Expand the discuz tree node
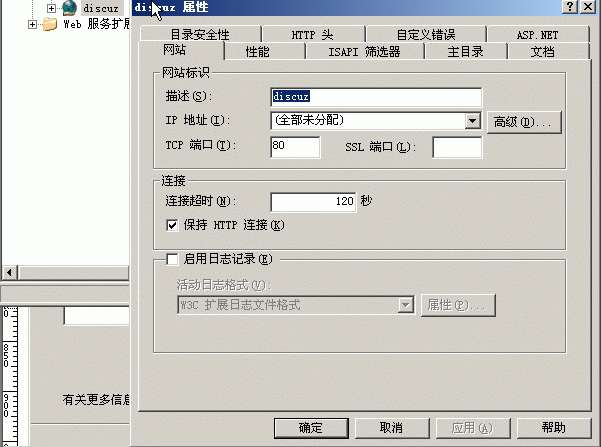Viewport: 601px width, 447px height. click(51, 8)
